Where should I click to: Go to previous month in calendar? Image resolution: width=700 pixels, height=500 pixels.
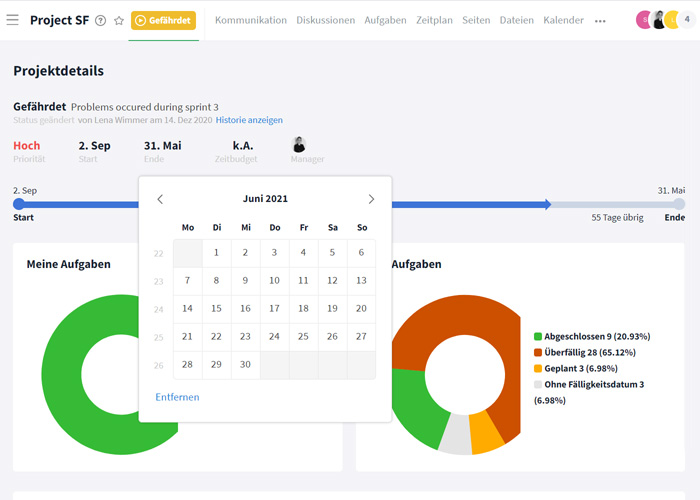coord(160,199)
